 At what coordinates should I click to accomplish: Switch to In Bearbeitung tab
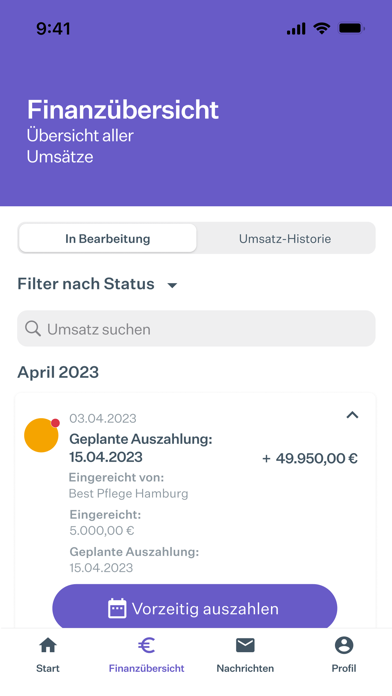click(107, 238)
